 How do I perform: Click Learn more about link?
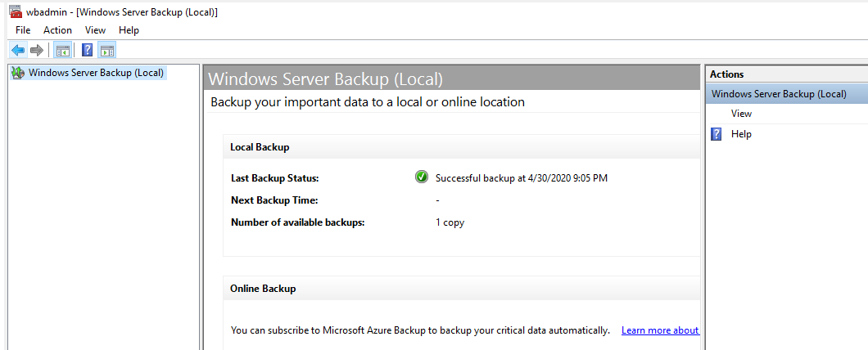coord(660,330)
